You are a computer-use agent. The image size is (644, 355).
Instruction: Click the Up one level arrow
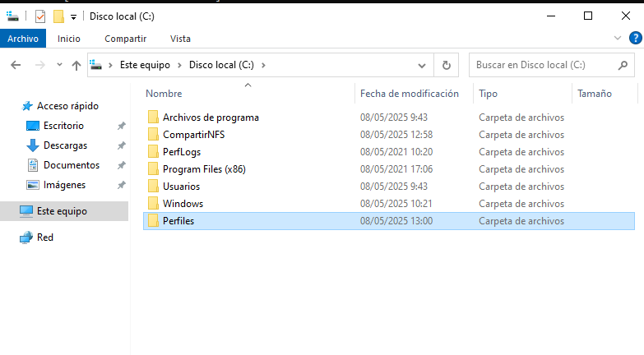pyautogui.click(x=76, y=65)
